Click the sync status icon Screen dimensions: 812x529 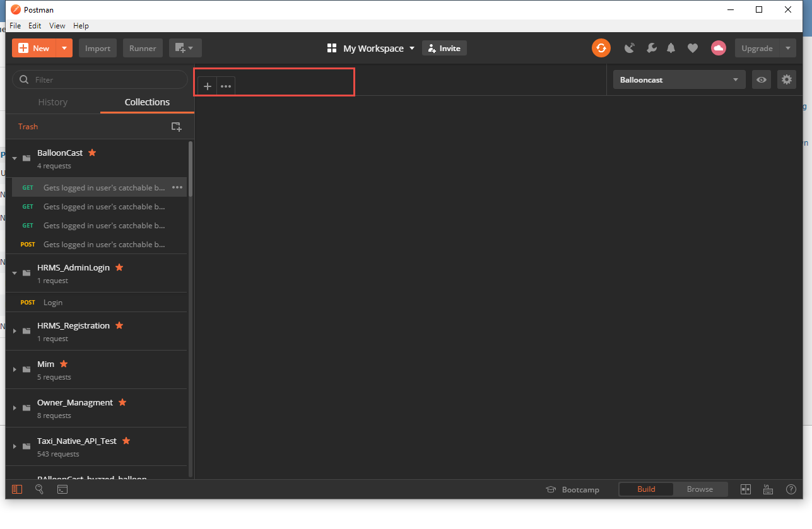(x=601, y=48)
